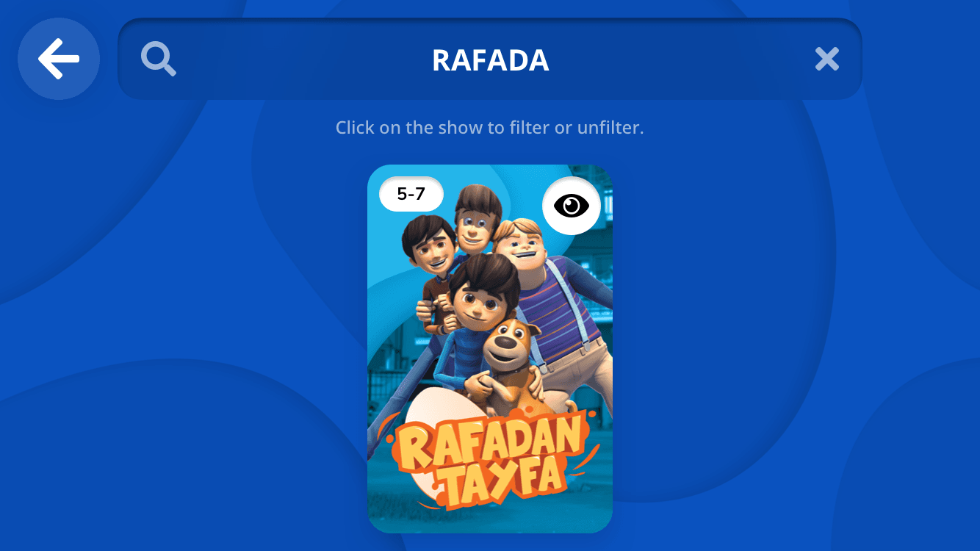Click the blond boy in the purple striped shirt
Screen dimensions: 980x551
(x=551, y=294)
